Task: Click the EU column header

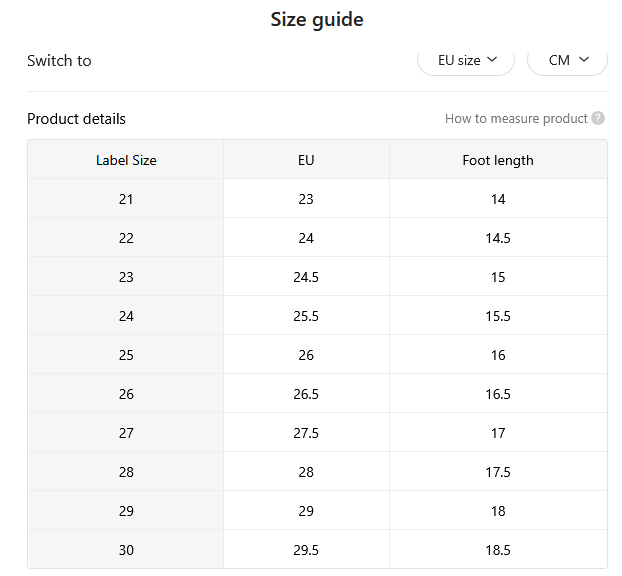Action: pos(306,160)
